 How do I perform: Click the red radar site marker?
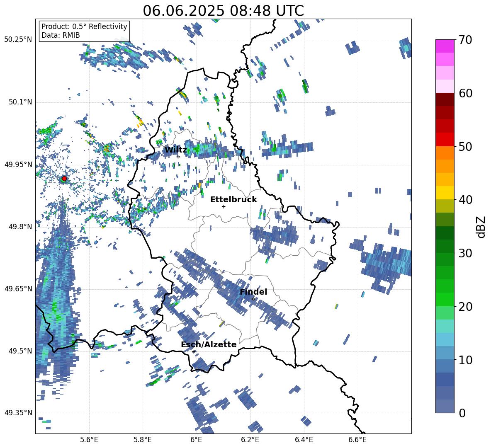64,178
